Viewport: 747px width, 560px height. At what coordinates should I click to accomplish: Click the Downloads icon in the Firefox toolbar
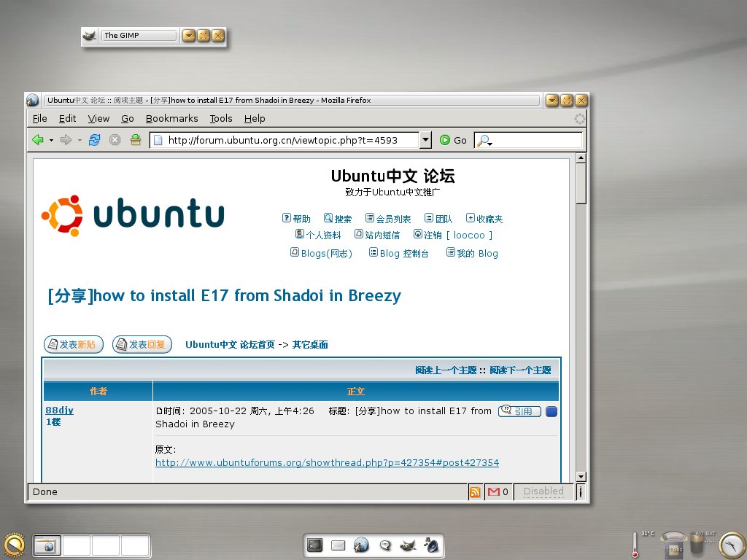pos(136,140)
